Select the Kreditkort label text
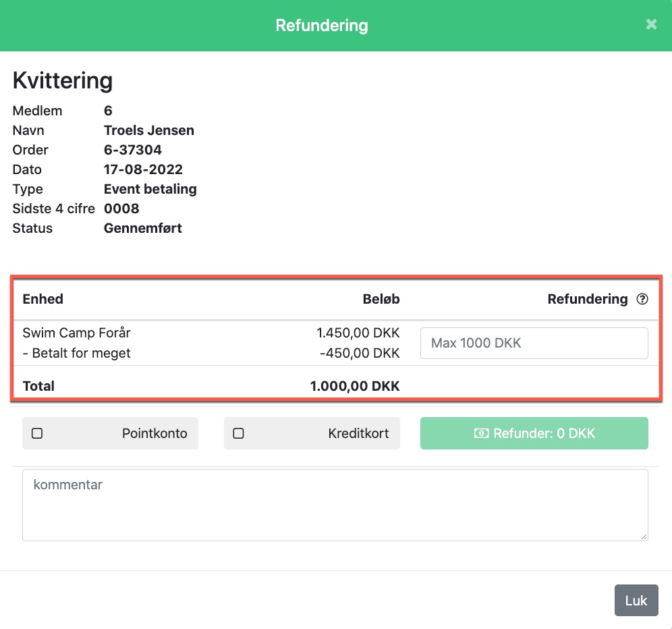The image size is (672, 629). coord(358,433)
